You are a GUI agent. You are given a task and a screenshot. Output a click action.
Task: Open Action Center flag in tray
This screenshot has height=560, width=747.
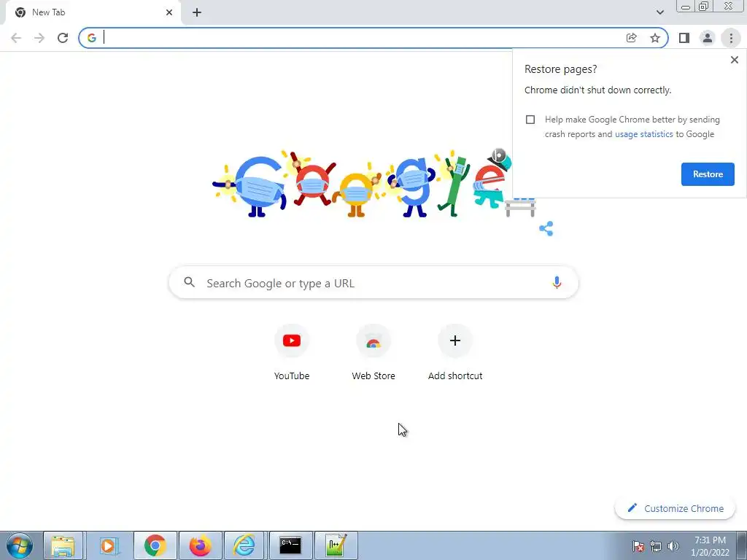[x=638, y=546]
